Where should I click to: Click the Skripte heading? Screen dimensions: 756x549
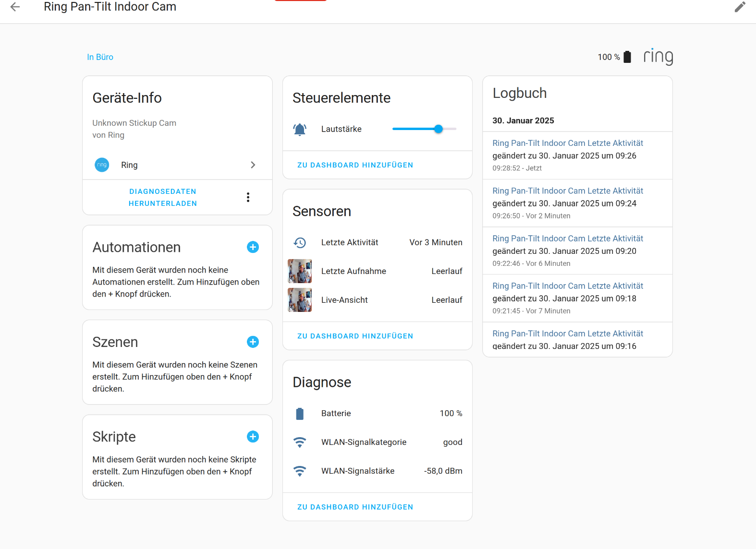coord(114,437)
